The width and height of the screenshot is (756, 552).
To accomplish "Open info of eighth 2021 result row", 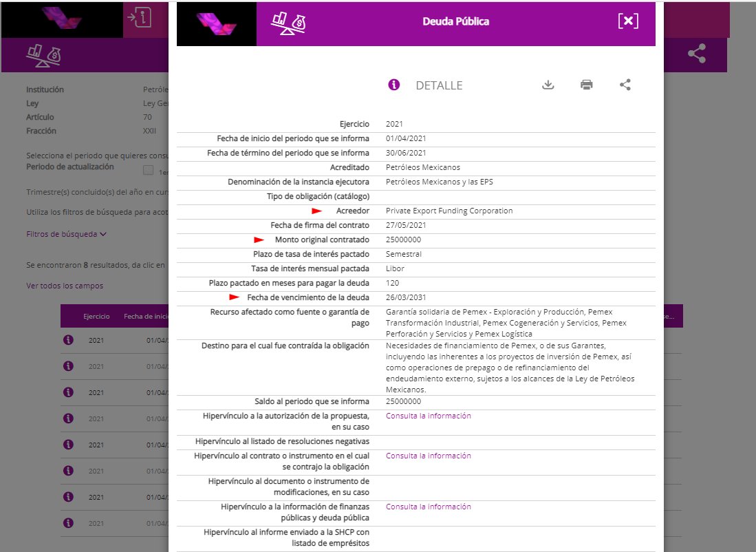I will (69, 522).
